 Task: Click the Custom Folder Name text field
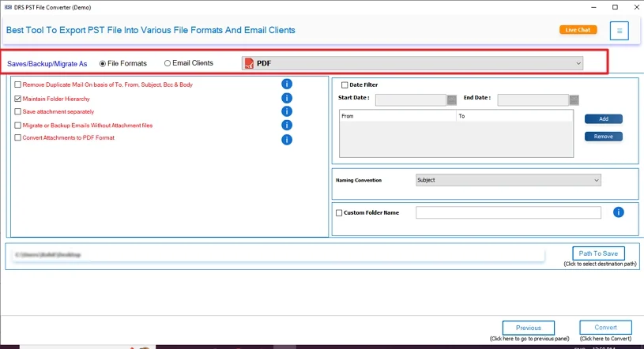point(508,212)
